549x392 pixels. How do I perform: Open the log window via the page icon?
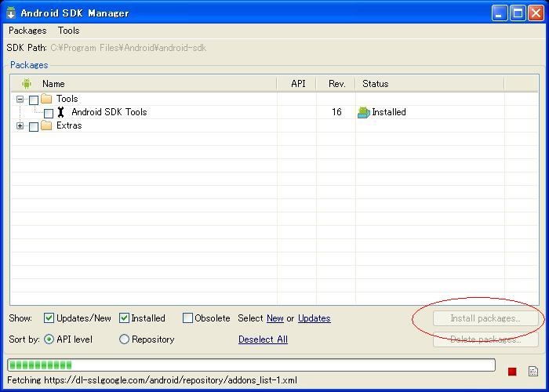(533, 372)
